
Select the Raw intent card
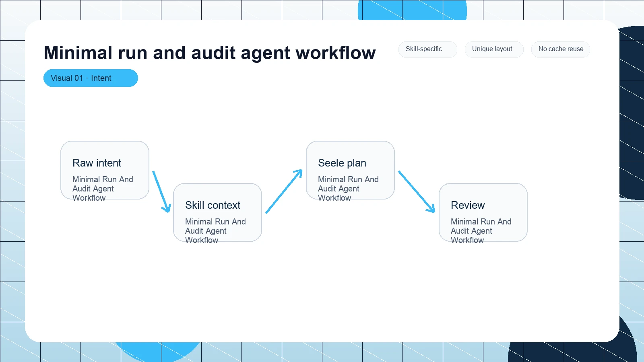pyautogui.click(x=105, y=170)
